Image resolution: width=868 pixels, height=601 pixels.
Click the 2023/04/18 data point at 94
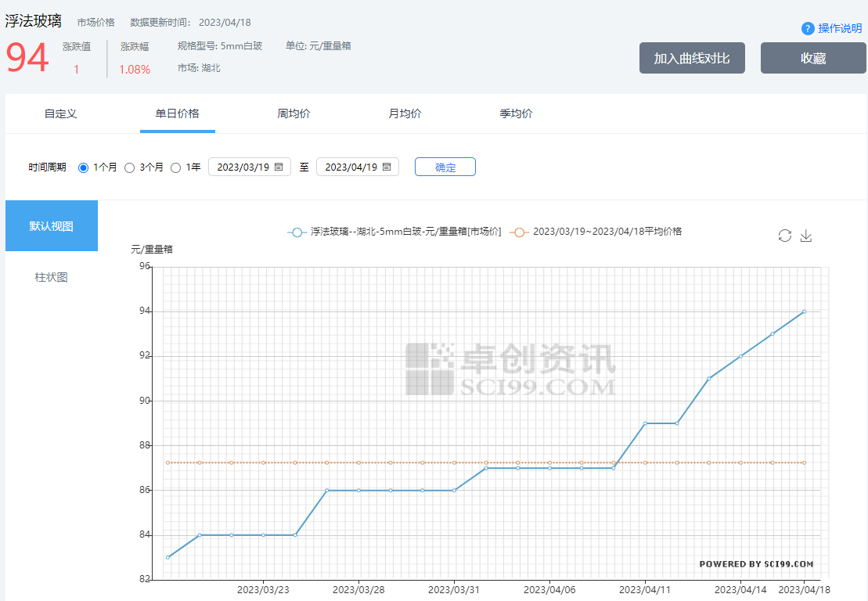coord(804,311)
